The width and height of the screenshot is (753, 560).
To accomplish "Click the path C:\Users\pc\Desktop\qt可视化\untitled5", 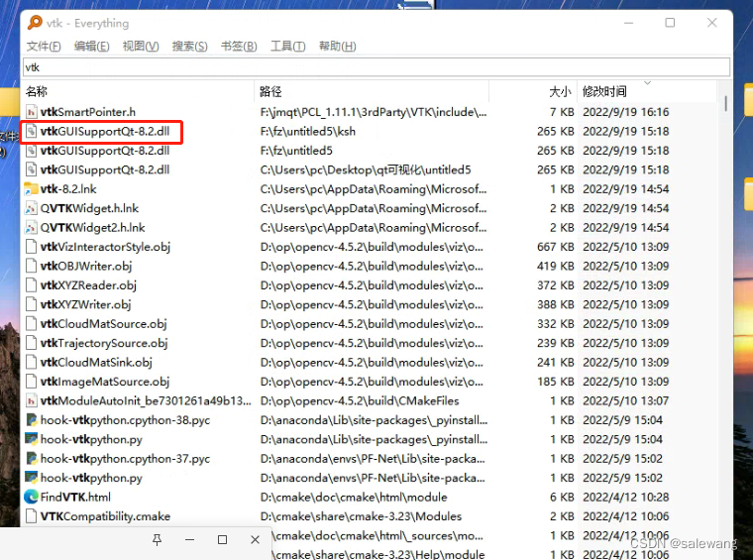I will (366, 169).
